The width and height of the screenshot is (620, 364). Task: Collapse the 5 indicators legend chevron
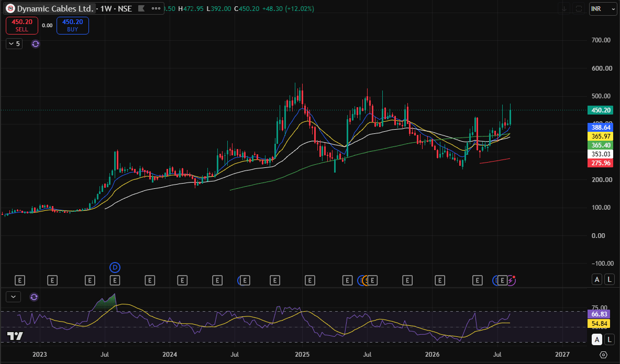(x=14, y=44)
